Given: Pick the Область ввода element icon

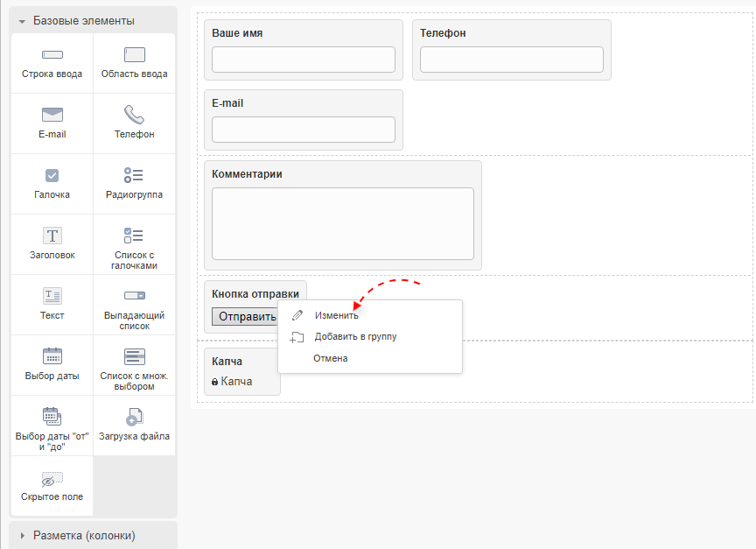Looking at the screenshot, I should (x=134, y=55).
